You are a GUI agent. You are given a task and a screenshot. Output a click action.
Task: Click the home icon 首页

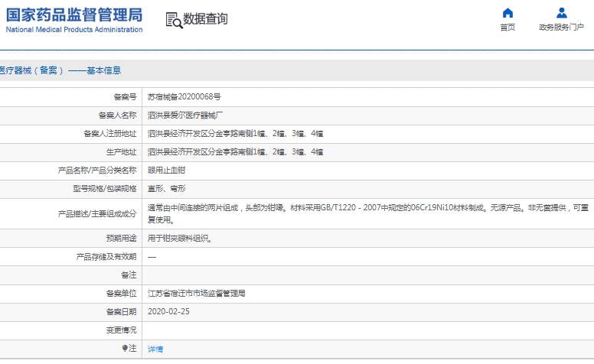tap(508, 13)
